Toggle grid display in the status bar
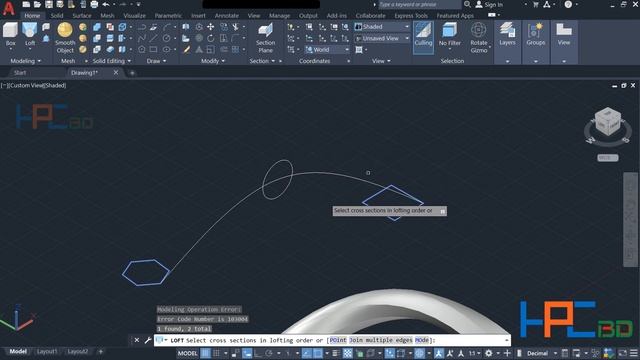This screenshot has width=640, height=360. [x=205, y=353]
